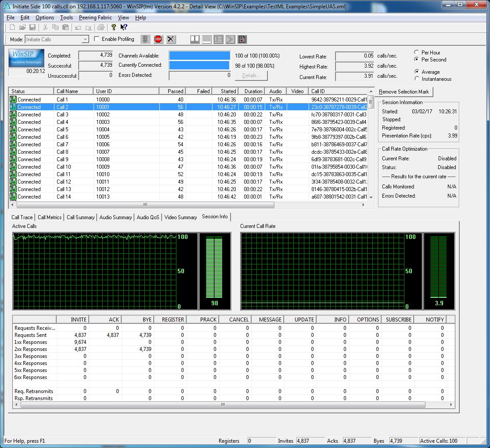Open the File menu
The height and width of the screenshot is (448, 490).
[11, 18]
